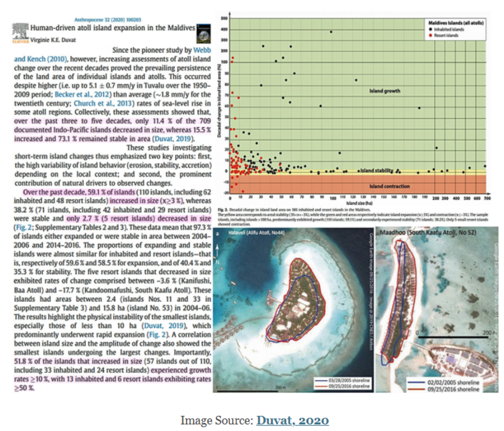Click the 'Island growth' chart label
Image resolution: width=504 pixels, height=431 pixels.
pyautogui.click(x=385, y=91)
